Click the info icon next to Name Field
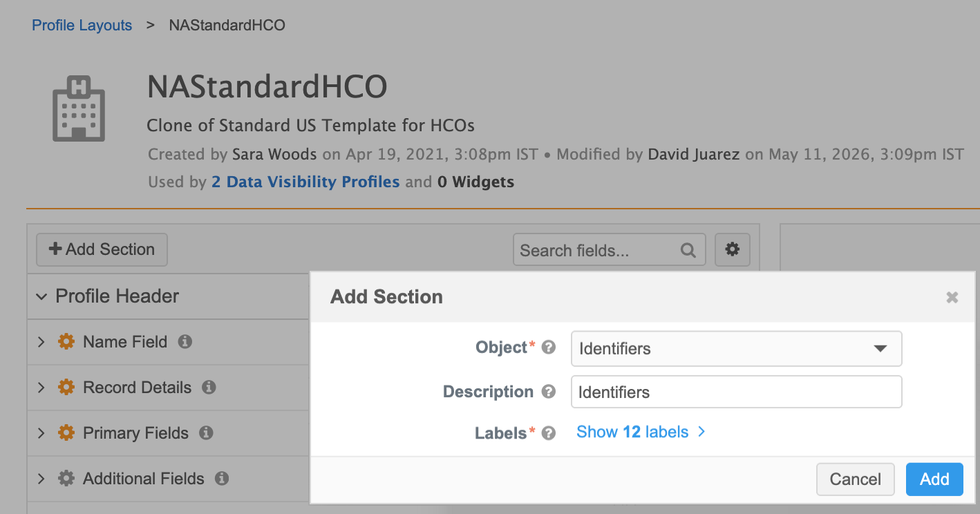Viewport: 980px width, 514px height. pos(185,342)
